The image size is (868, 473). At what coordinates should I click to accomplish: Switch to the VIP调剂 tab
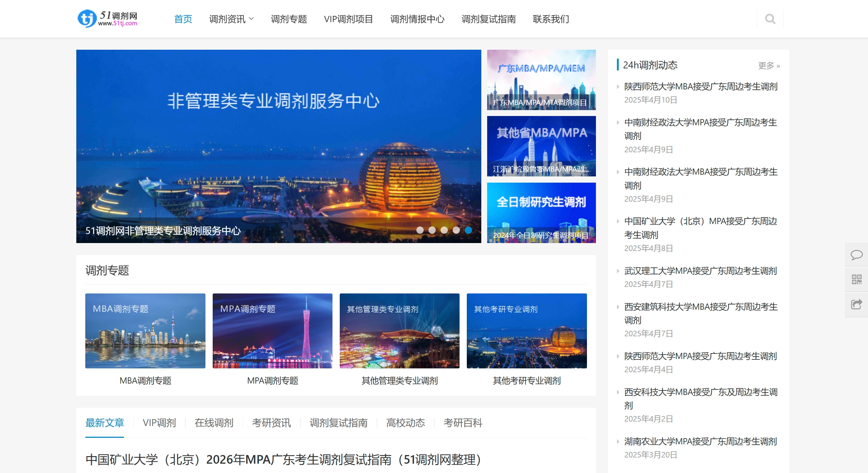click(160, 423)
